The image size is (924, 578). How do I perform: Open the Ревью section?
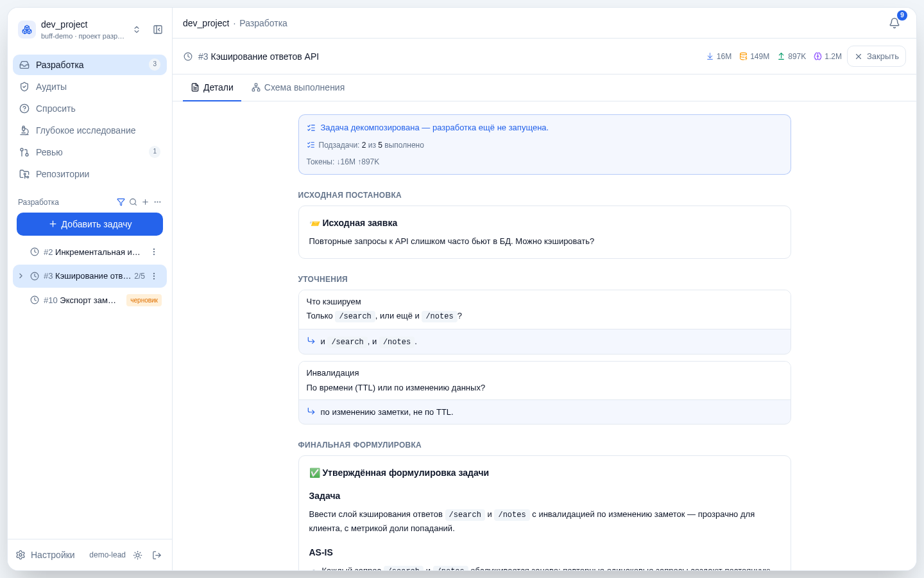[x=90, y=152]
